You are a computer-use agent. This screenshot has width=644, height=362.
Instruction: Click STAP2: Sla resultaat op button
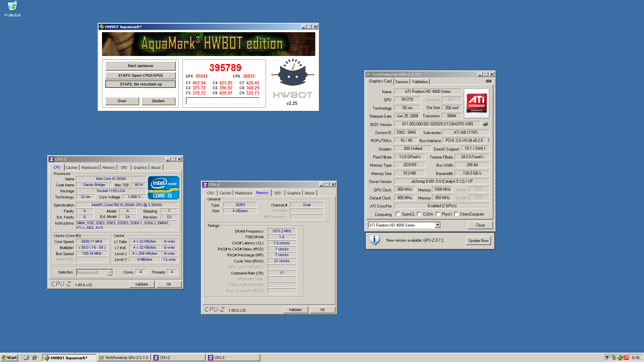point(141,84)
